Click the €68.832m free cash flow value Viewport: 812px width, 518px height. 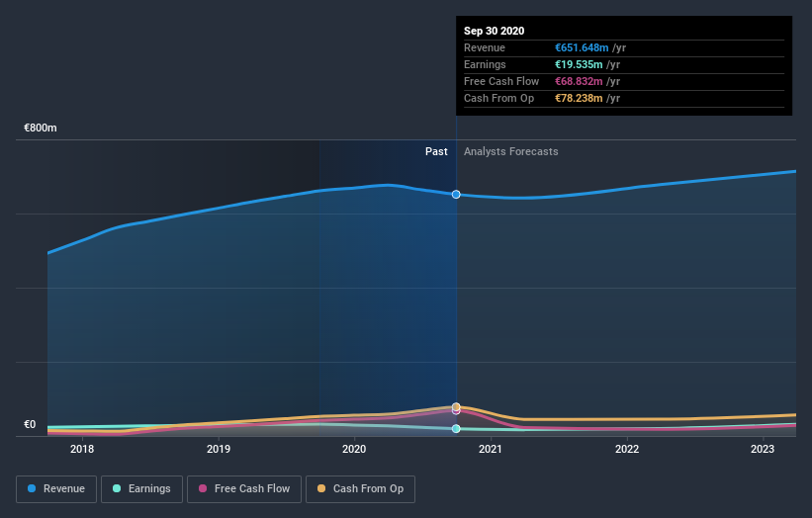click(x=579, y=81)
